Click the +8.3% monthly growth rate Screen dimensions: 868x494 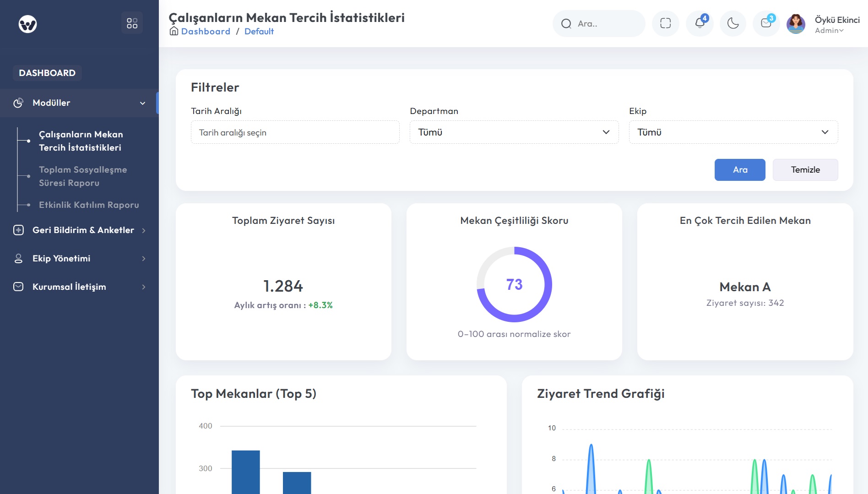320,305
